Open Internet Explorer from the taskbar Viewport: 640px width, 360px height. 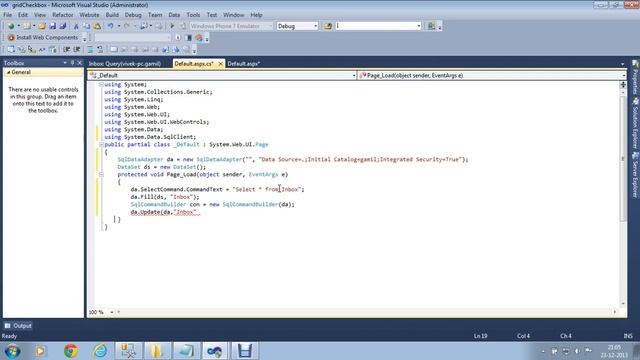tap(100, 351)
